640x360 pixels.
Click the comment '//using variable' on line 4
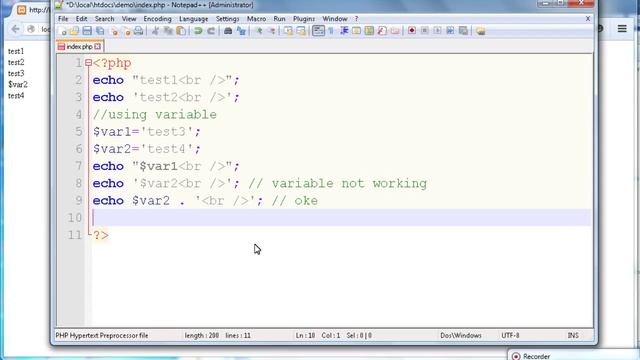pos(155,115)
